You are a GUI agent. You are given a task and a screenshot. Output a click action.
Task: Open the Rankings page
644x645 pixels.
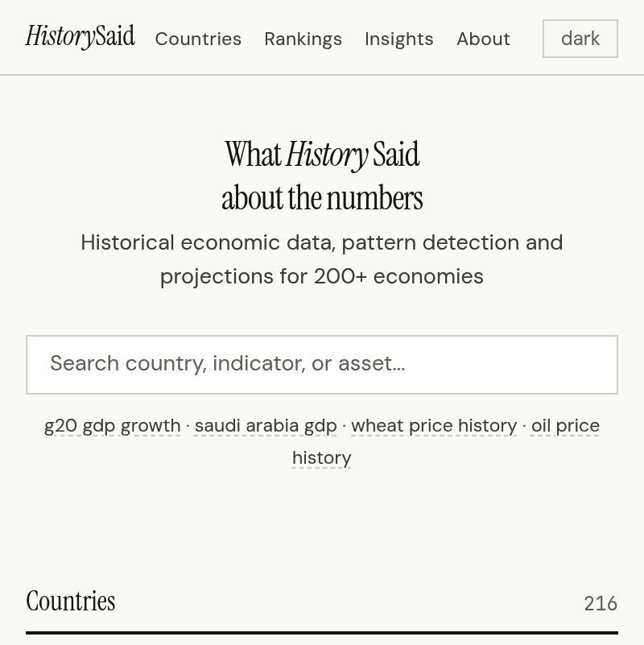tap(303, 39)
